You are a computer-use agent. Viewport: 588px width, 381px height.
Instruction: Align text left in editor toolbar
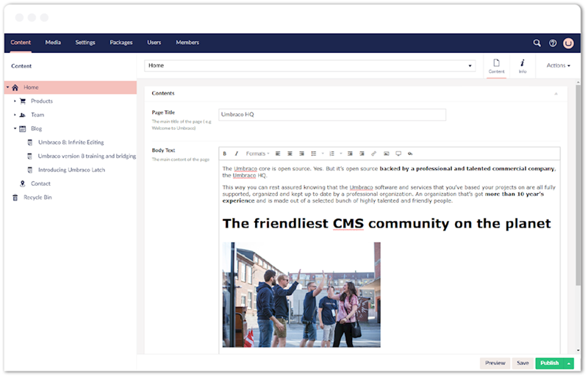coord(278,153)
